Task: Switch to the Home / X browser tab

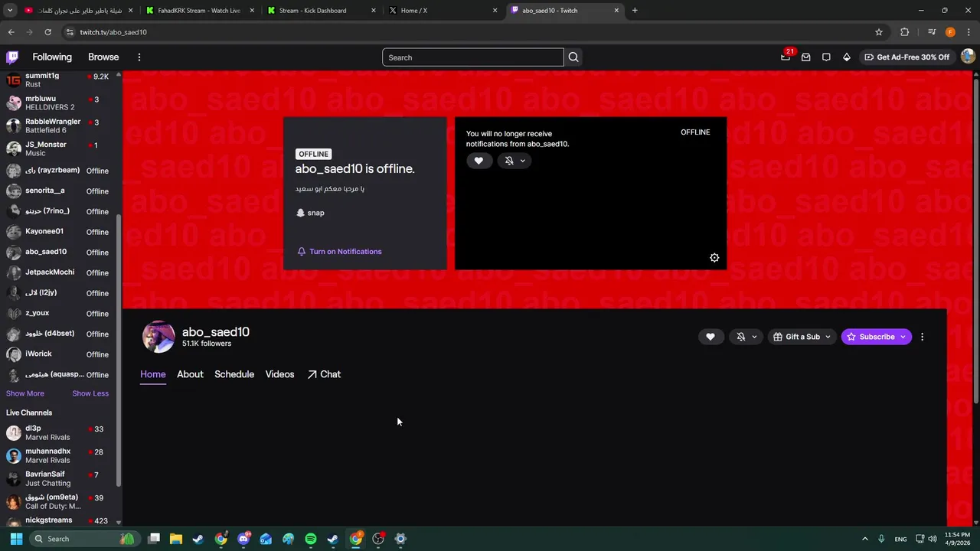Action: coord(443,11)
